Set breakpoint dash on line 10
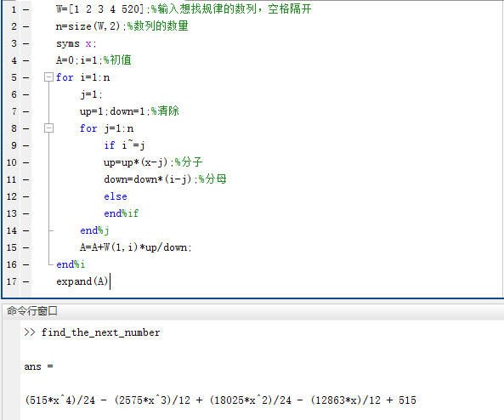The width and height of the screenshot is (504, 420). pos(26,162)
